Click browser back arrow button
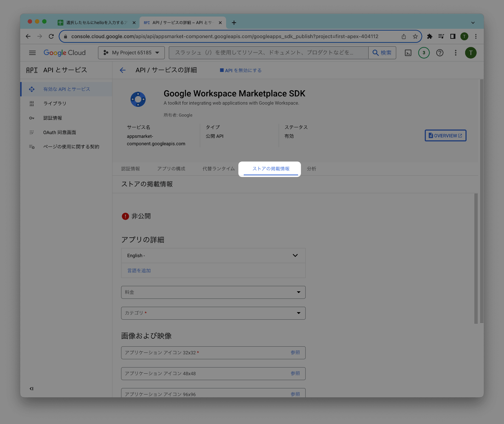 [28, 36]
